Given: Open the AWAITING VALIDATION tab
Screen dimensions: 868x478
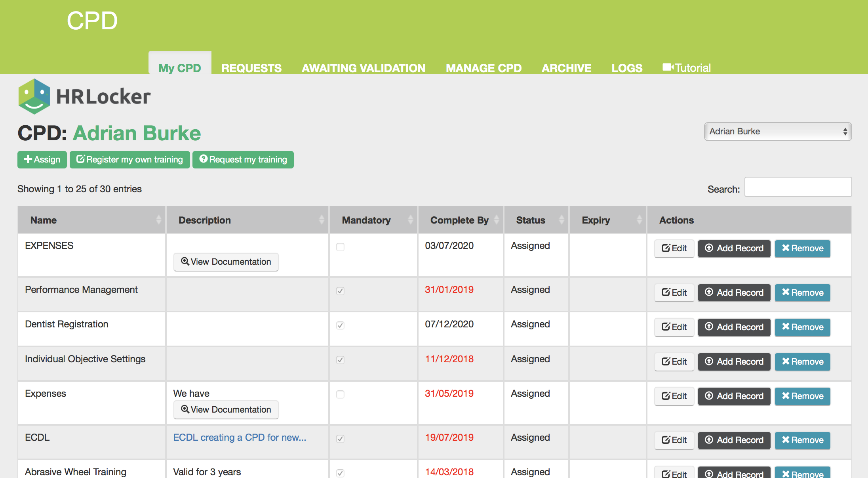Looking at the screenshot, I should (364, 68).
